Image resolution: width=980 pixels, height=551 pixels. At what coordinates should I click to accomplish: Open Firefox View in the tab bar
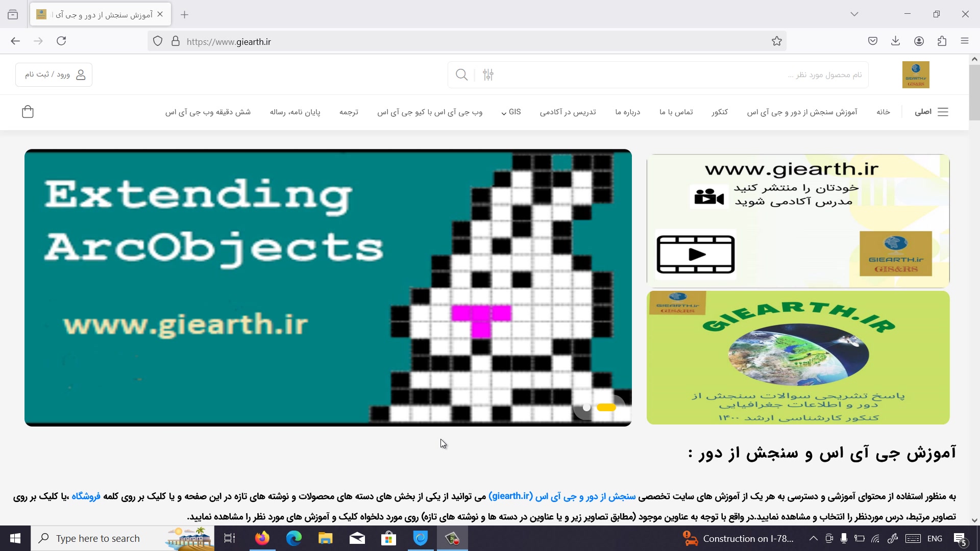tap(13, 15)
